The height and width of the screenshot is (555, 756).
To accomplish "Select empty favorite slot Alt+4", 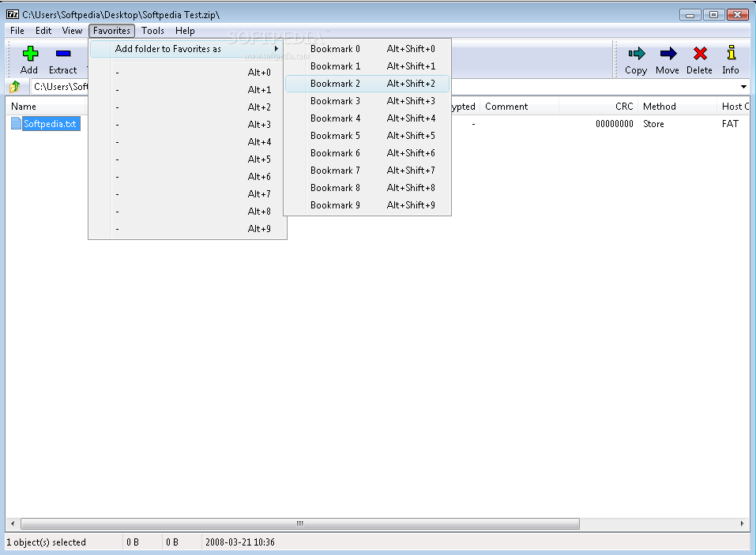I will 187,141.
